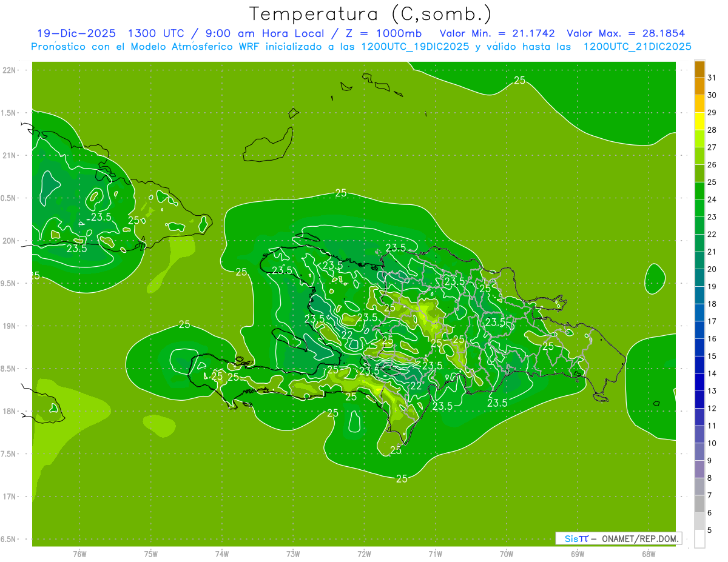Click the '74W' longitude axis label

point(222,554)
